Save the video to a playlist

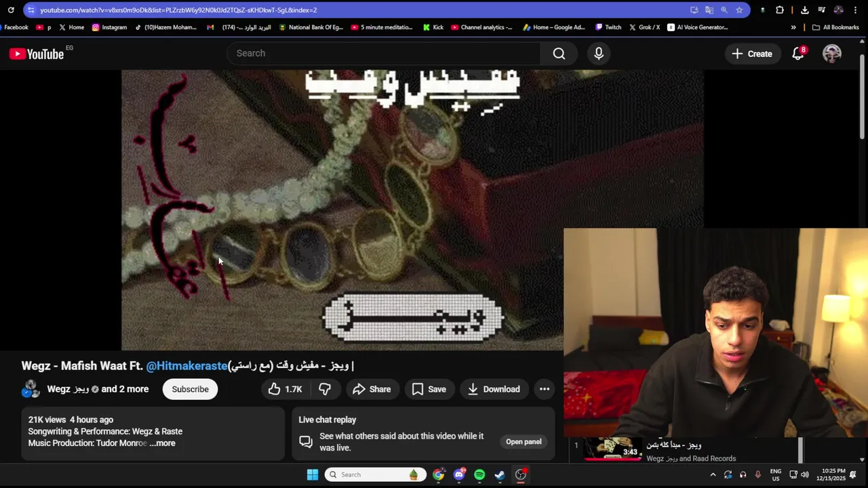[x=429, y=389]
